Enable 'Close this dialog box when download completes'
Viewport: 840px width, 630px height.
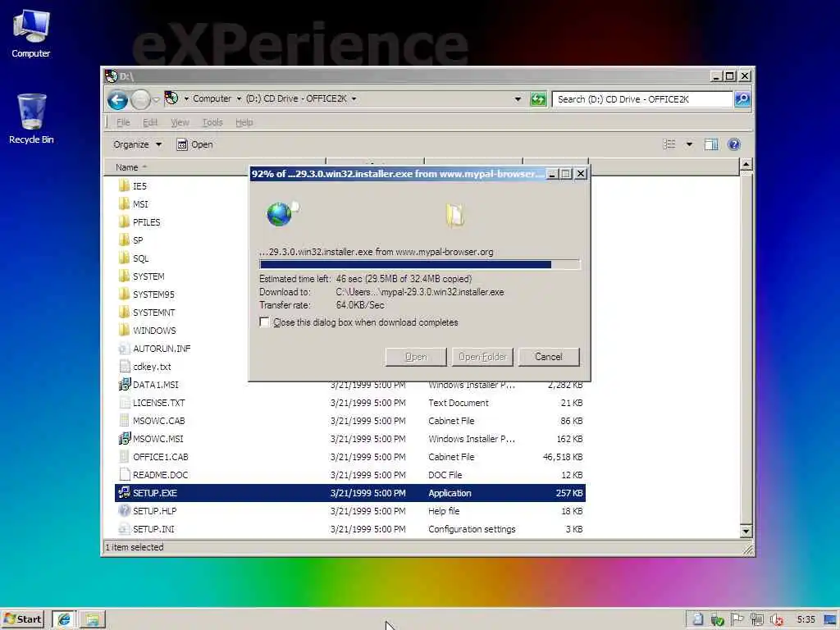tap(264, 322)
